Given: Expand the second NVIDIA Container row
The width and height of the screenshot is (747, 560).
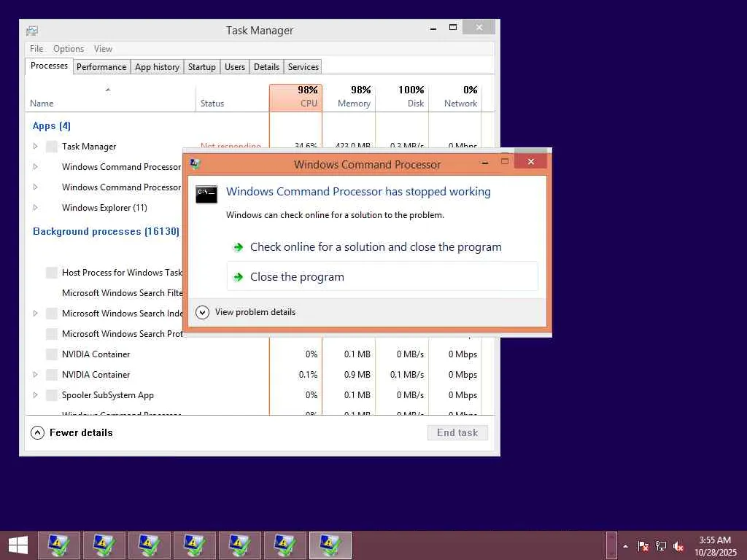Looking at the screenshot, I should click(35, 374).
